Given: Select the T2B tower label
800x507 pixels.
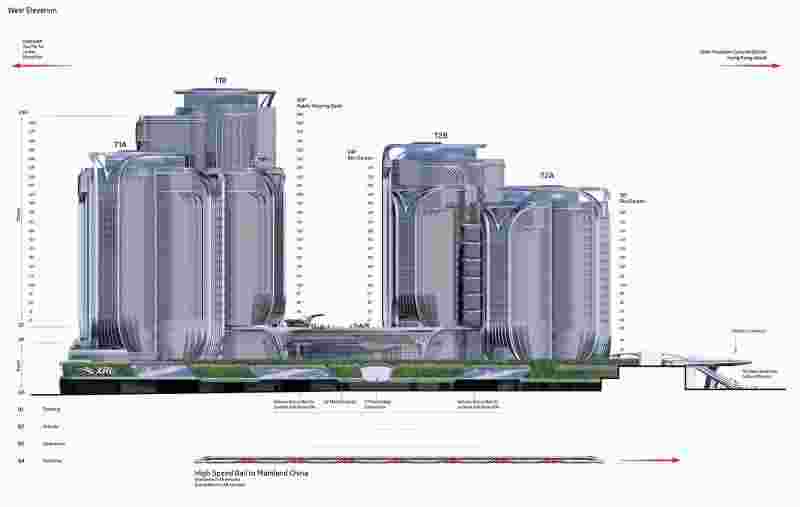Looking at the screenshot, I should [x=441, y=135].
